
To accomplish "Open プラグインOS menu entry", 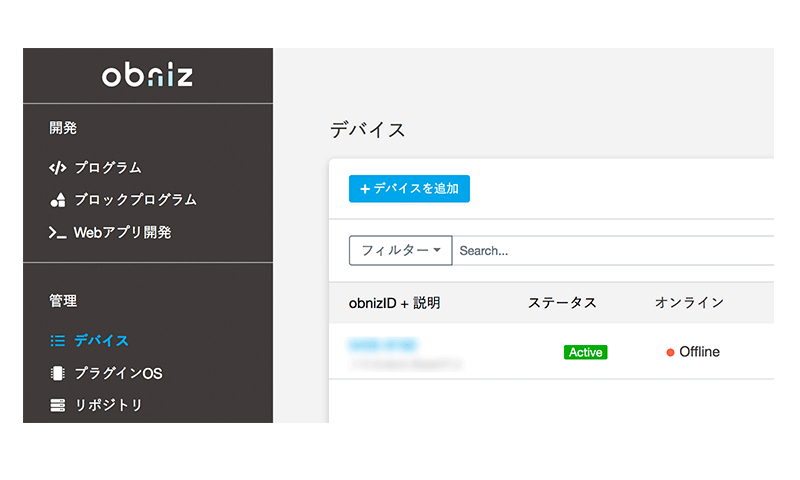I will [x=118, y=373].
